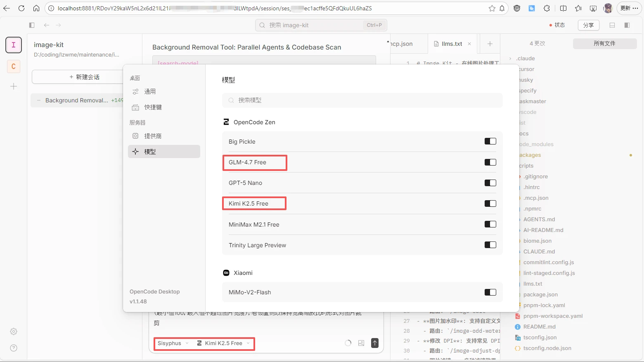Open the Sisyphus agent dropdown
The width and height of the screenshot is (644, 362).
pyautogui.click(x=172, y=343)
